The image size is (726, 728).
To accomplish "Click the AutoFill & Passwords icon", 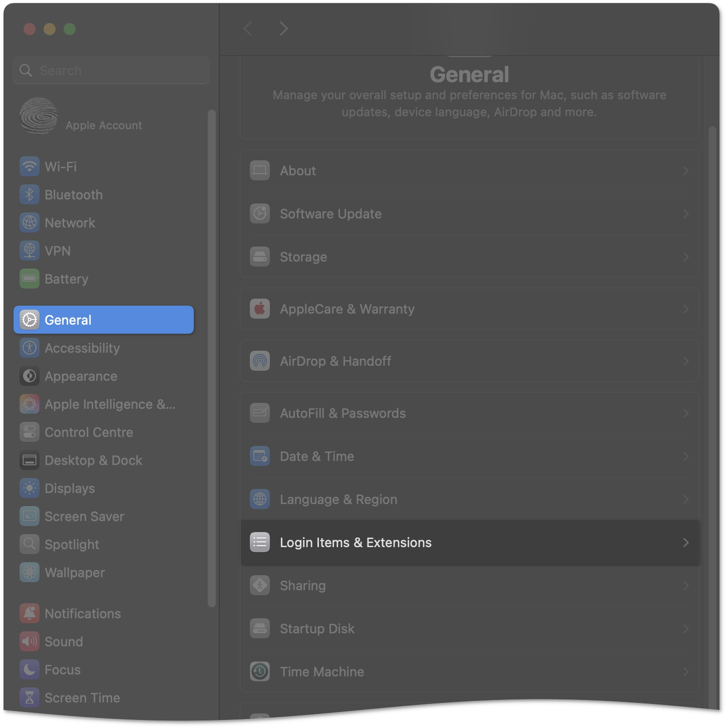I will (260, 413).
